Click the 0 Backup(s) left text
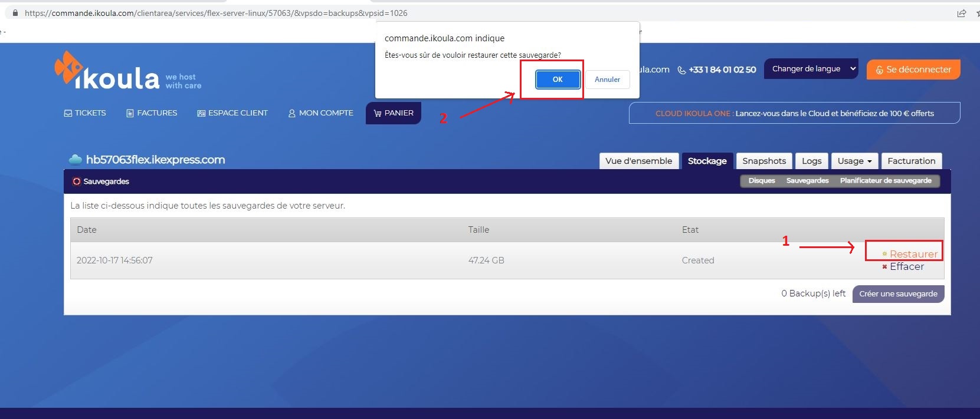The image size is (980, 419). pyautogui.click(x=813, y=293)
